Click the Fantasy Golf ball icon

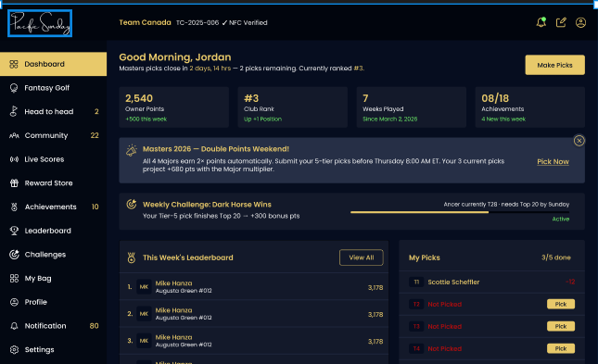(x=14, y=88)
